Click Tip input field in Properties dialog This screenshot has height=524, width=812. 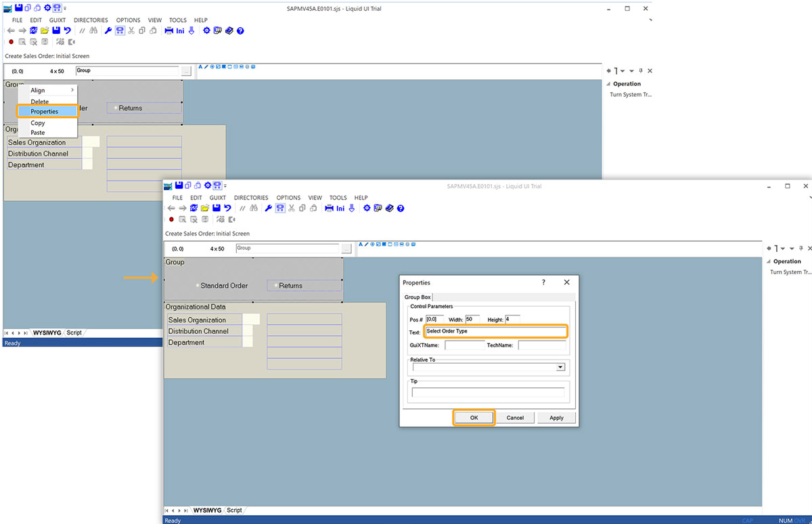[488, 392]
